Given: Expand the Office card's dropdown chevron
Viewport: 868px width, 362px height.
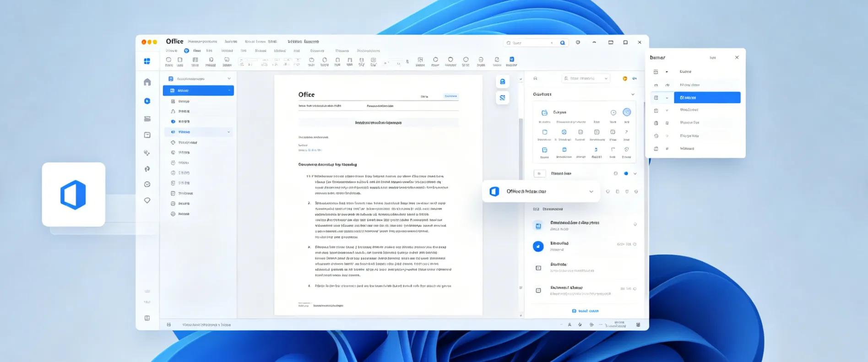Looking at the screenshot, I should [591, 192].
